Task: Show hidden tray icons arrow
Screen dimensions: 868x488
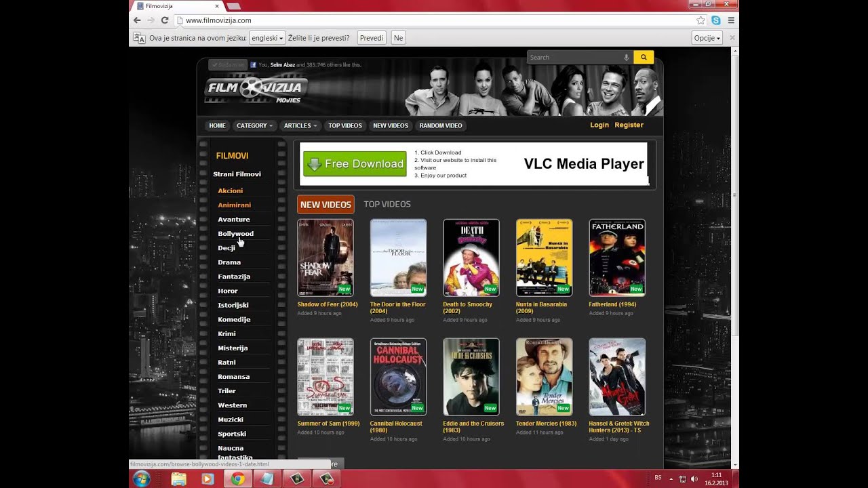Action: pyautogui.click(x=673, y=479)
